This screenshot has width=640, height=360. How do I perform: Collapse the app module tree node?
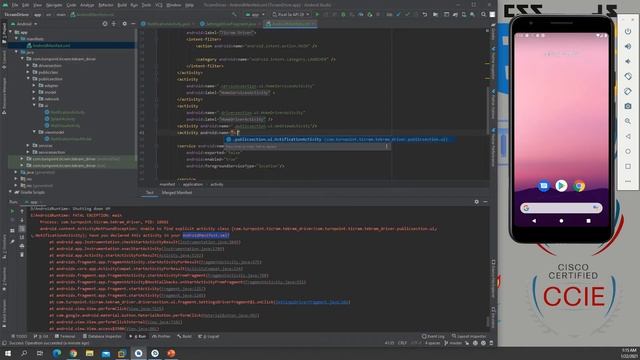coord(11,32)
